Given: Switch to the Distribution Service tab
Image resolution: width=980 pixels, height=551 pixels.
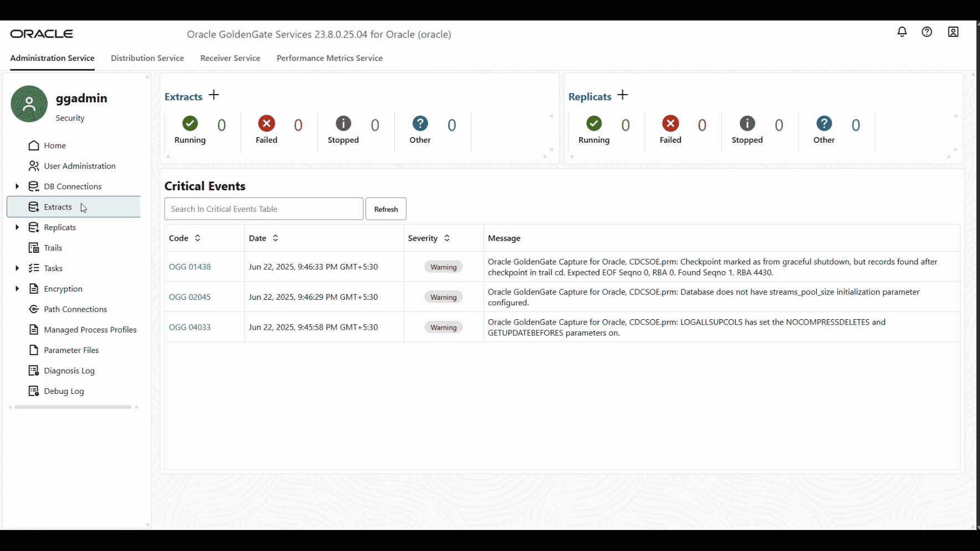Looking at the screenshot, I should (147, 58).
